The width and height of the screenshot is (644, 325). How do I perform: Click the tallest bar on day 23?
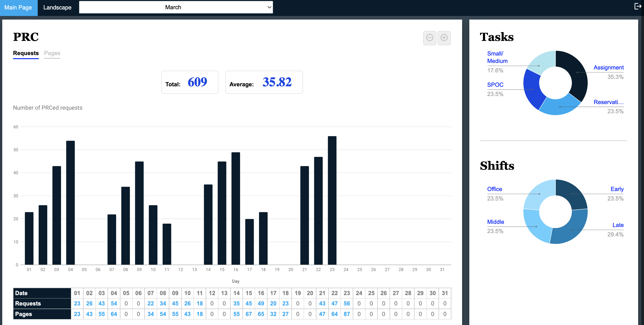pyautogui.click(x=333, y=200)
